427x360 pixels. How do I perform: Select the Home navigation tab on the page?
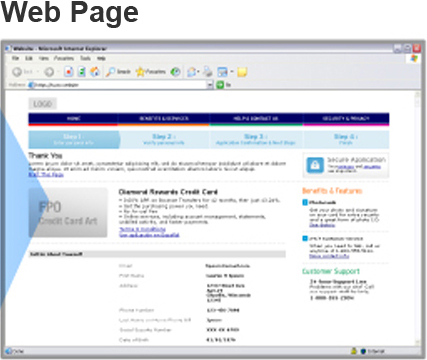73,119
